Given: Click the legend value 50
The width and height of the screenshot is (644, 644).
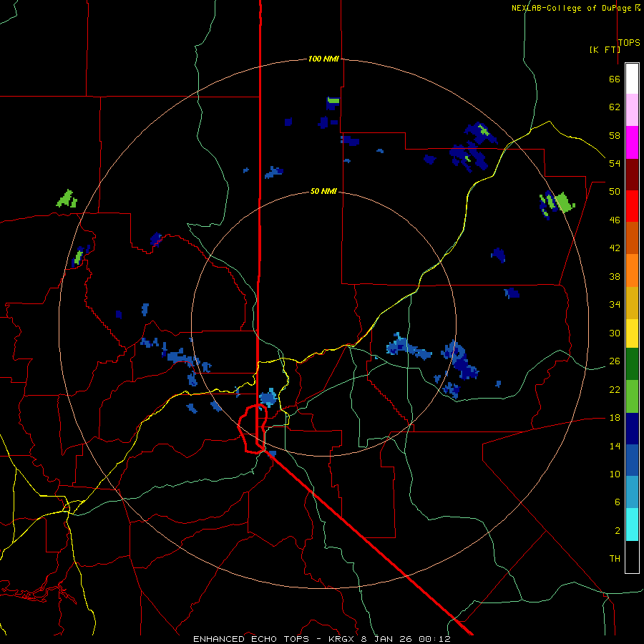Looking at the screenshot, I should (615, 192).
